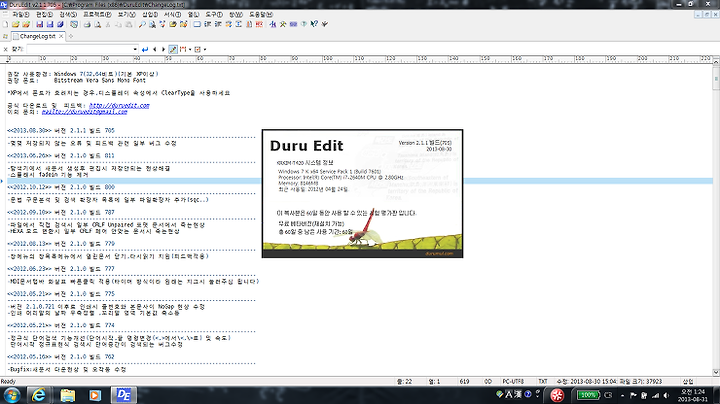The width and height of the screenshot is (720, 404).
Task: Click the blue enter arrow in find bar
Action: [x=145, y=49]
